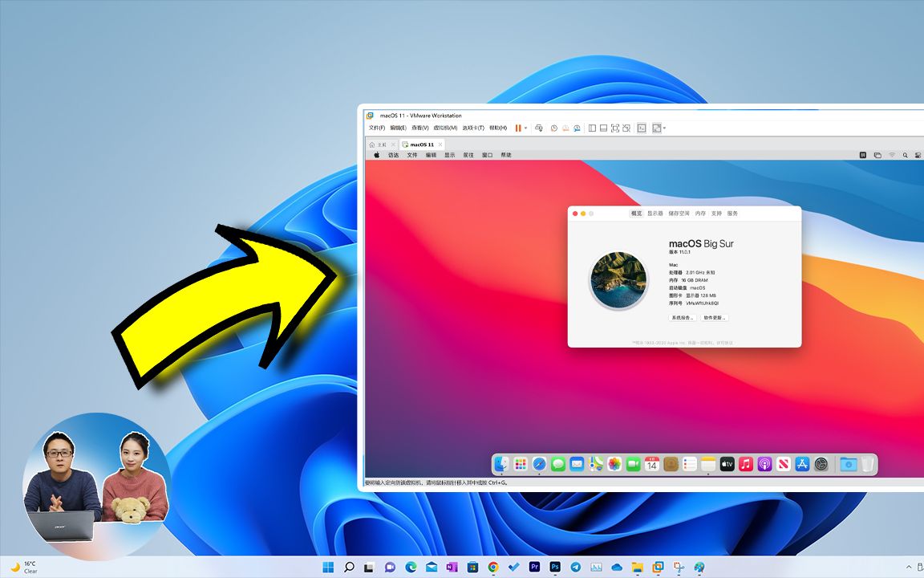Toggle the thumbnail bar view icon
This screenshot has height=578, width=924.
pyautogui.click(x=603, y=128)
